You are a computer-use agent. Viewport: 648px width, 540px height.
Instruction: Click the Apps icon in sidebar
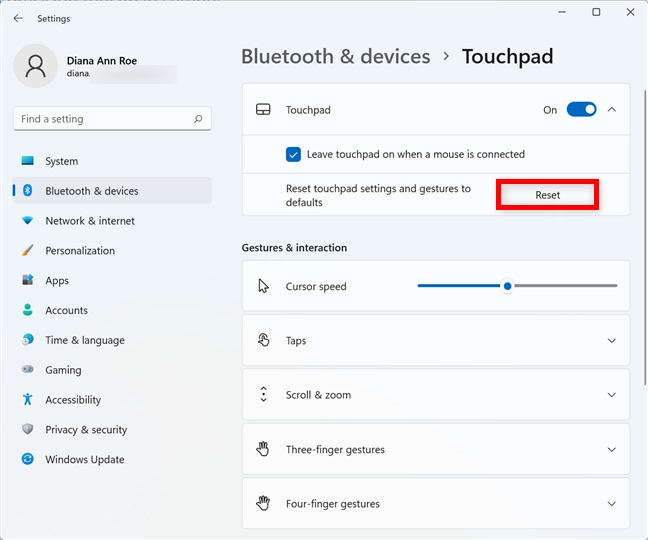(x=28, y=280)
